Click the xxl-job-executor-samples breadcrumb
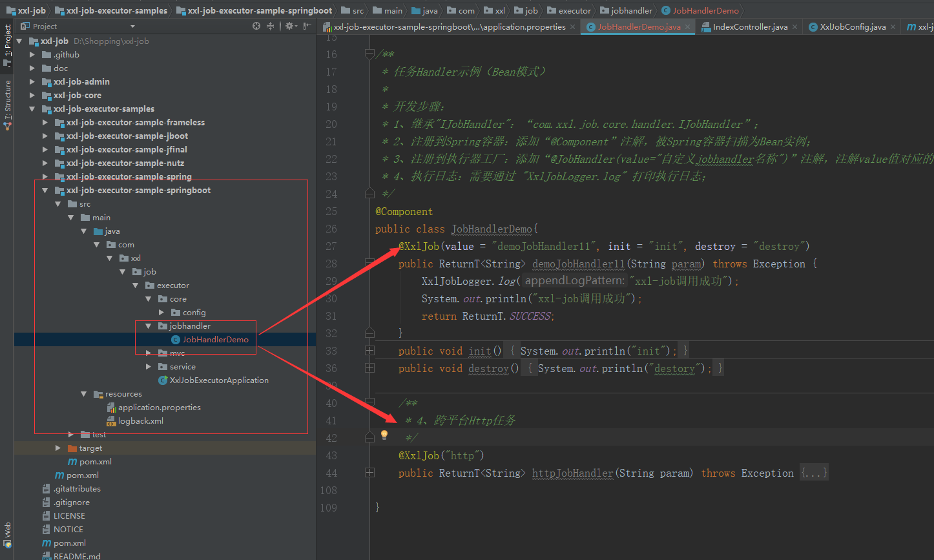The image size is (934, 560). tap(111, 10)
